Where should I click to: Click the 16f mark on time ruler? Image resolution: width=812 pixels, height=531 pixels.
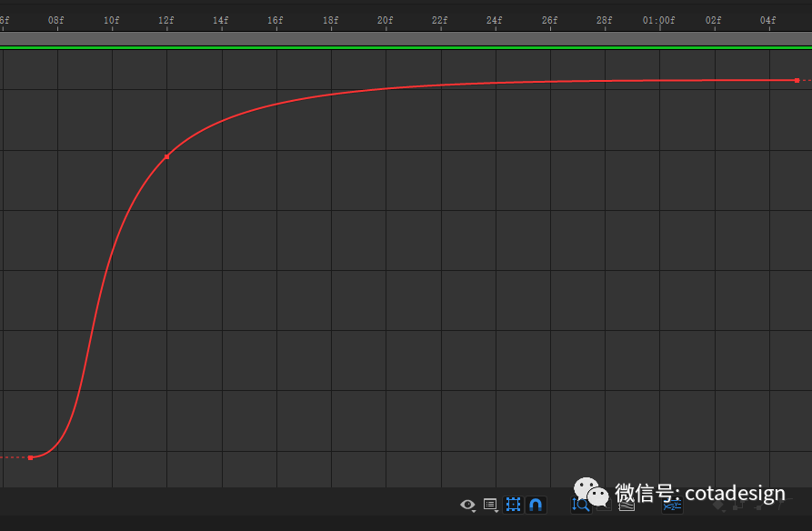tap(275, 20)
